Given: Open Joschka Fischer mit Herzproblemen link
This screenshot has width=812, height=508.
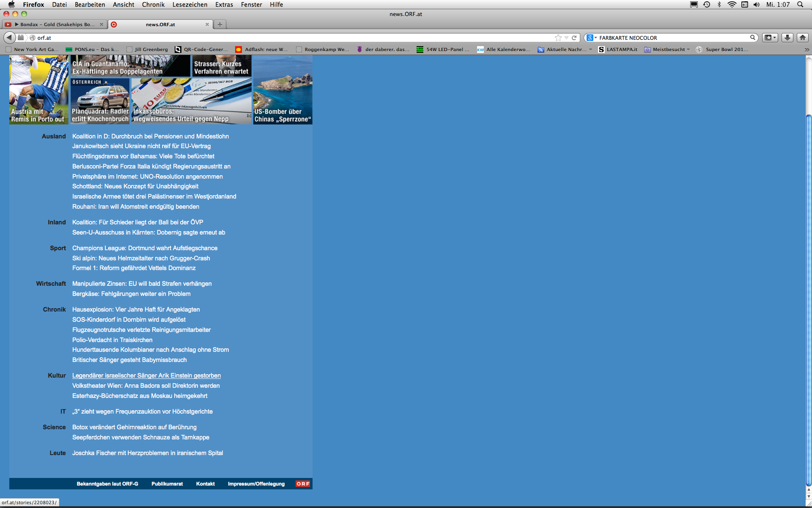Looking at the screenshot, I should 148,453.
